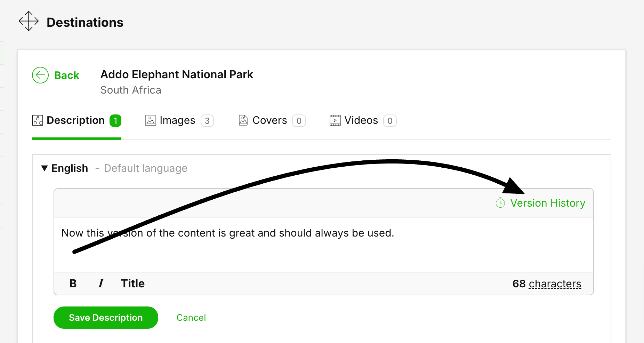Open the Images tab
This screenshot has width=644, height=343.
(179, 120)
